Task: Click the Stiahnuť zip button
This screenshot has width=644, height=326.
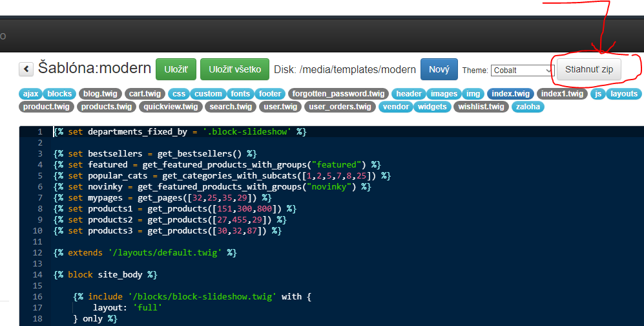Action: [589, 69]
